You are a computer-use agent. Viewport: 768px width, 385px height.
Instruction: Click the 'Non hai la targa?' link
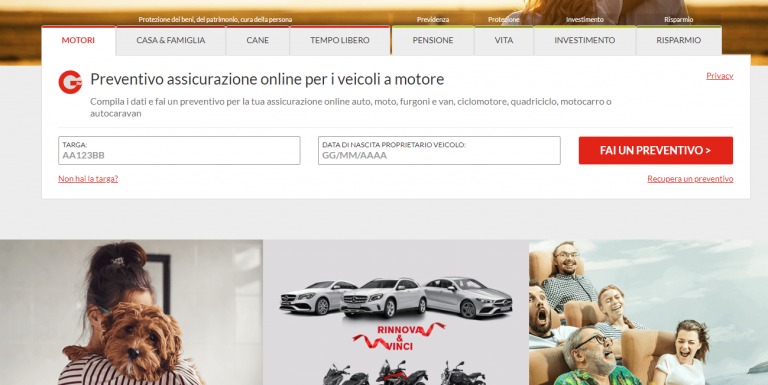pos(88,179)
